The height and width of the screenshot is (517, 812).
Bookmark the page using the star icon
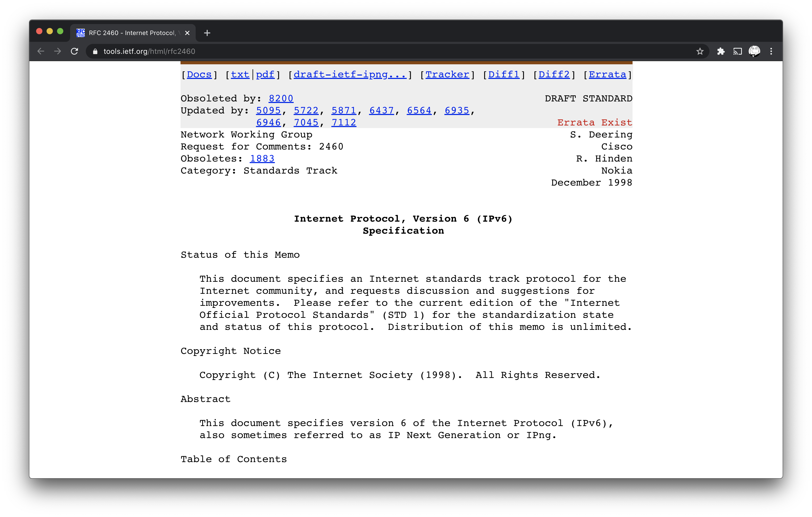click(700, 51)
